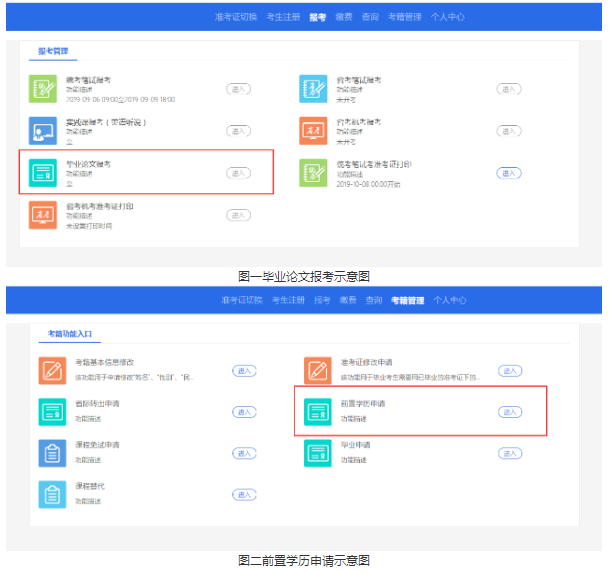Click the 未设置打印时间 status text
The width and height of the screenshot is (609, 573).
tap(89, 226)
